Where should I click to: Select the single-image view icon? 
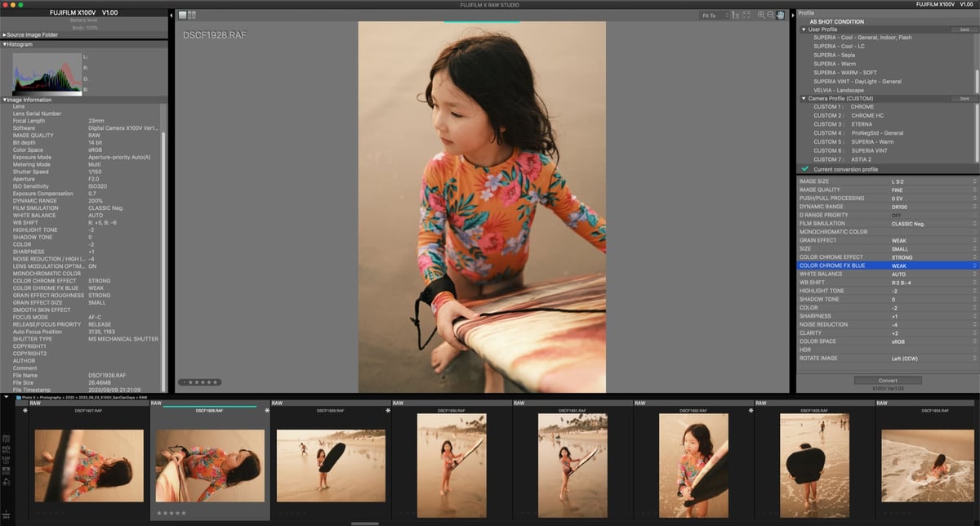[x=182, y=14]
